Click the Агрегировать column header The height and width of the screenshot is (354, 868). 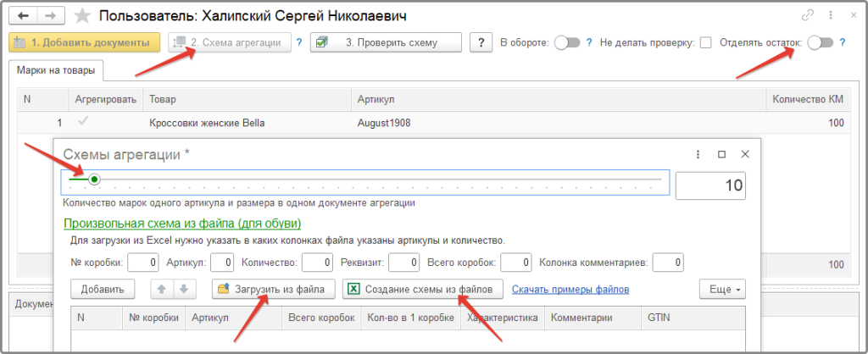(106, 99)
